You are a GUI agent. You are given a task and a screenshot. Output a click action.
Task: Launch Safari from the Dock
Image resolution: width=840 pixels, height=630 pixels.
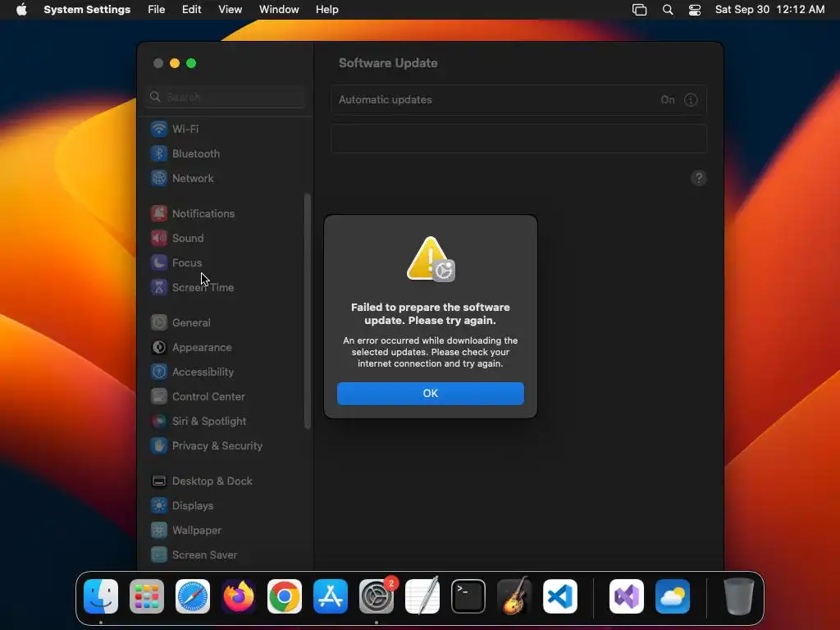[193, 596]
